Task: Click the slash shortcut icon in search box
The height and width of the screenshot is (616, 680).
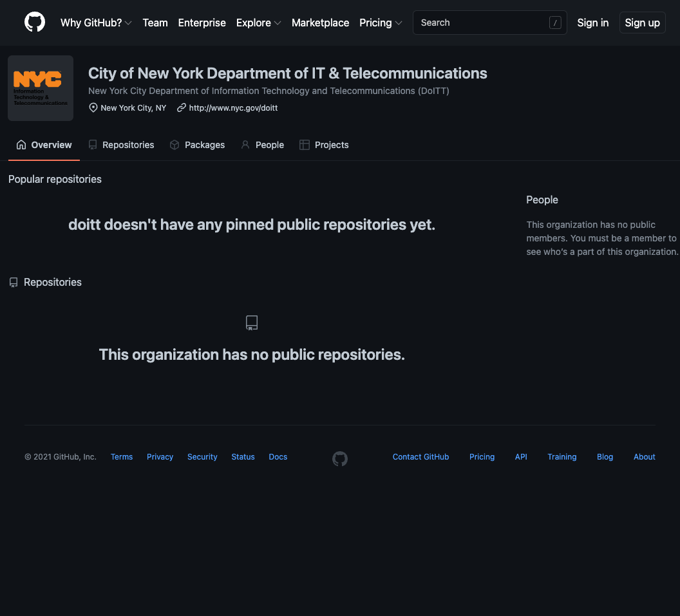Action: [555, 23]
